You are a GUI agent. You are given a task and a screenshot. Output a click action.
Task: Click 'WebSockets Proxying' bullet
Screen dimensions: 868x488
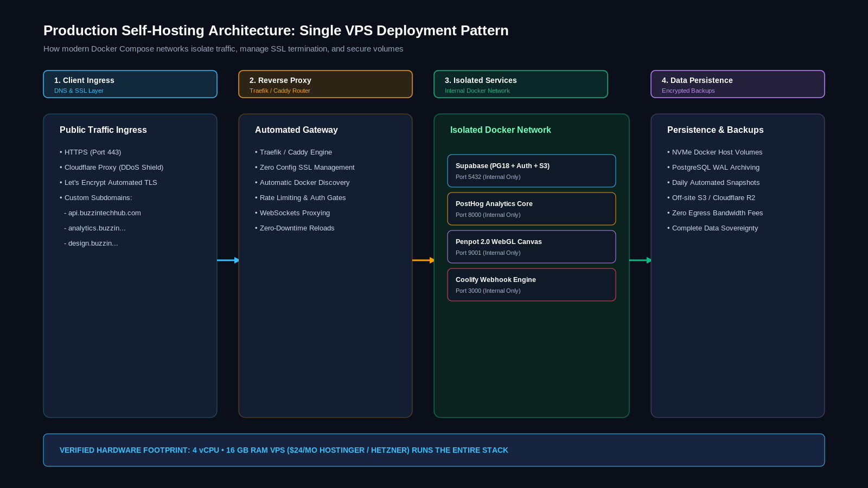[x=292, y=213]
